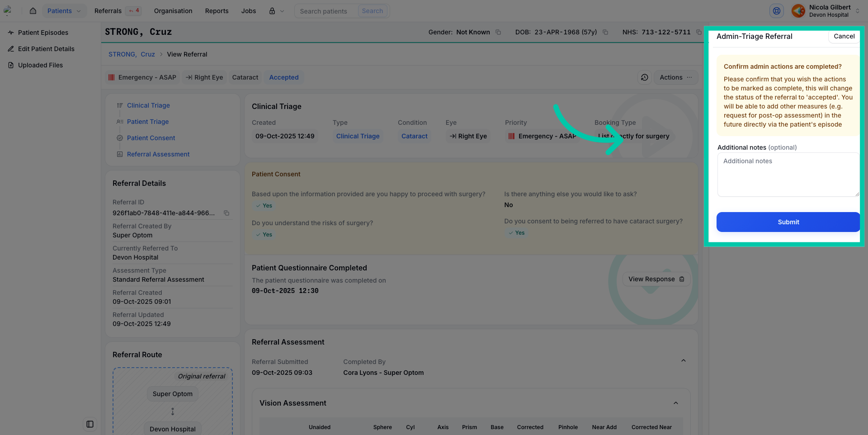Image resolution: width=868 pixels, height=435 pixels.
Task: Jump to Patient Triage section link
Action: point(148,122)
